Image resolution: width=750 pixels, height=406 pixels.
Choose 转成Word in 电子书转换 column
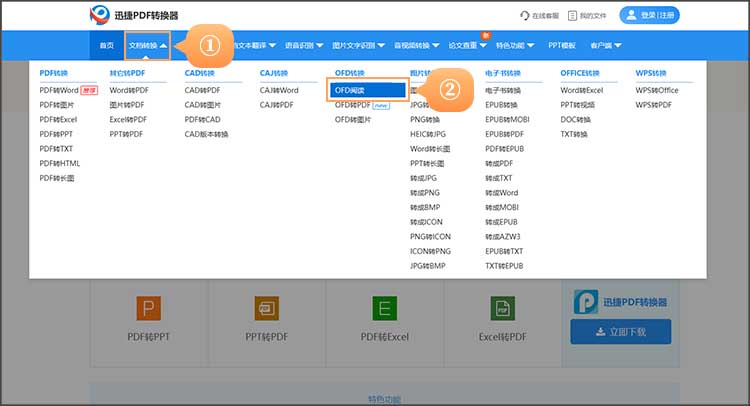(x=501, y=193)
